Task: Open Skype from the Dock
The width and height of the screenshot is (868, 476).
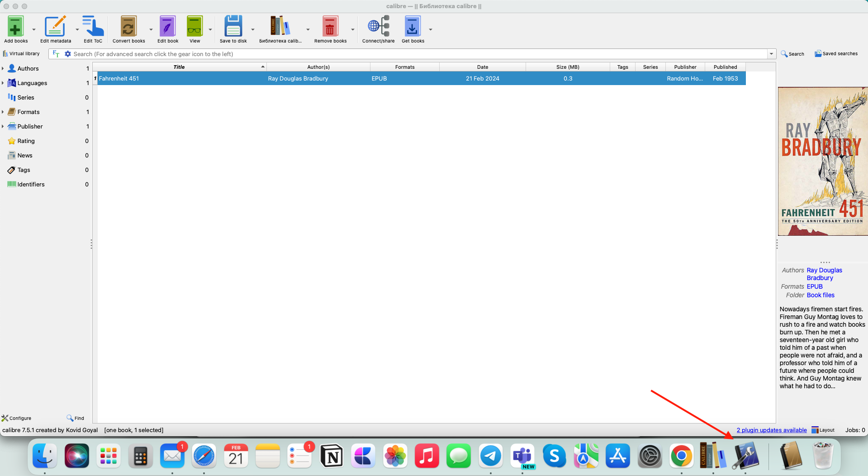Action: pos(554,456)
